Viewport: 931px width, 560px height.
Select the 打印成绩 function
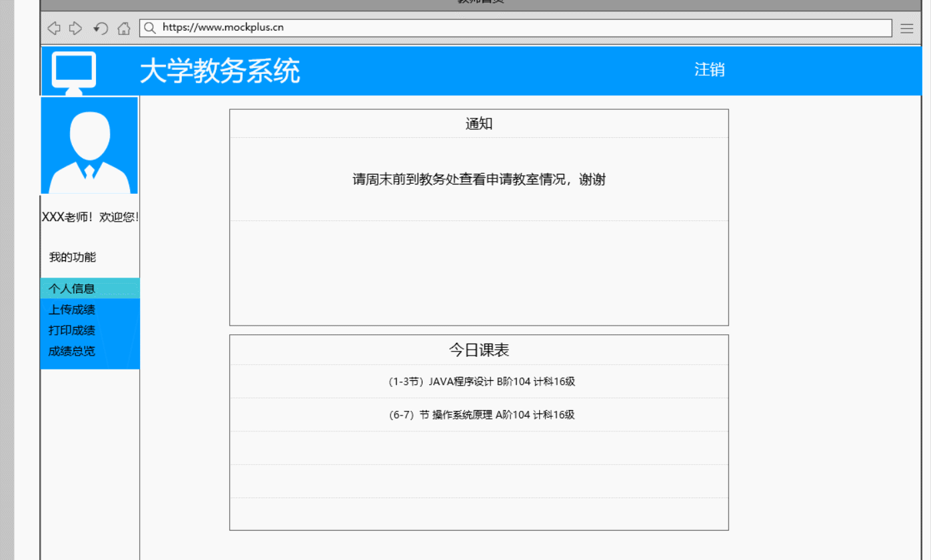72,330
